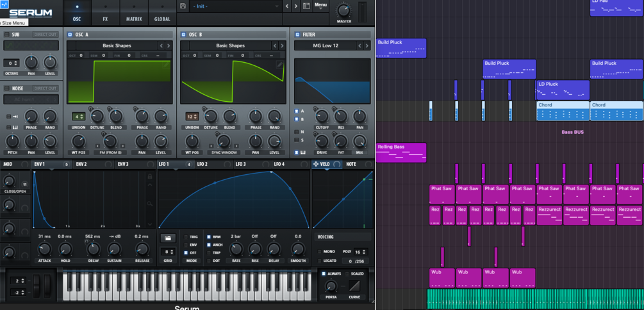Image resolution: width=644 pixels, height=310 pixels.
Task: Click the OSC B warp mode left arrow
Action: pos(211,146)
